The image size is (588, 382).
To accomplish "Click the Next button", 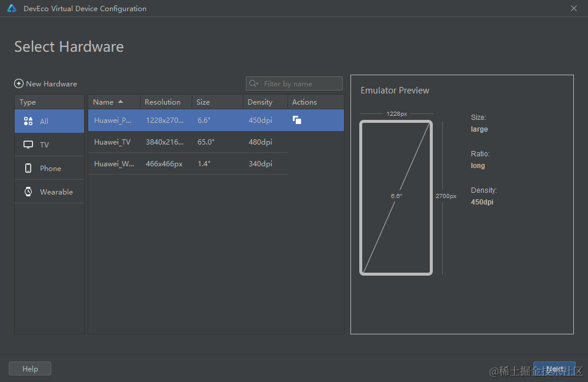I will [x=554, y=368].
